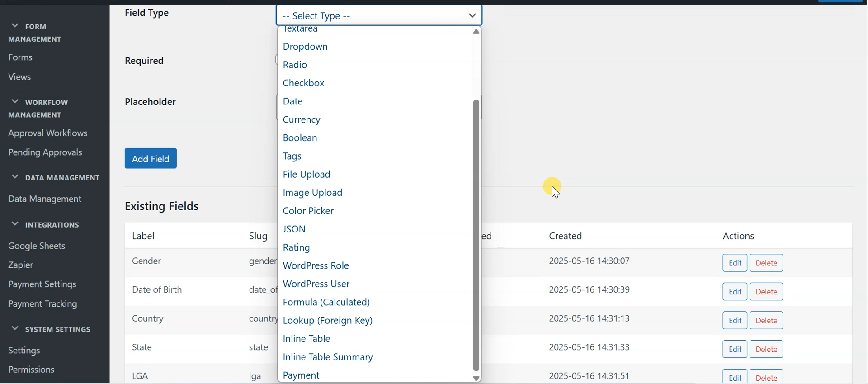This screenshot has height=384, width=868.
Task: Edit the Country field
Action: (x=735, y=320)
